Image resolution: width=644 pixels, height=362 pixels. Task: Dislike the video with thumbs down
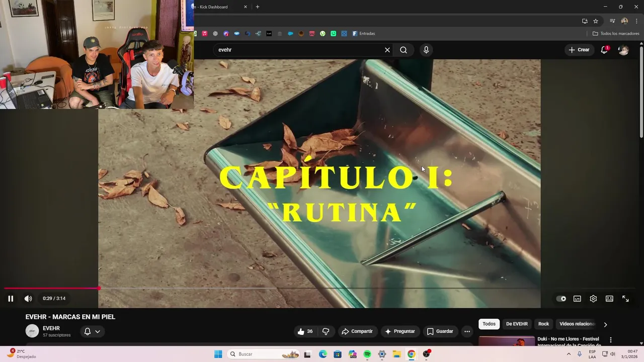326,331
